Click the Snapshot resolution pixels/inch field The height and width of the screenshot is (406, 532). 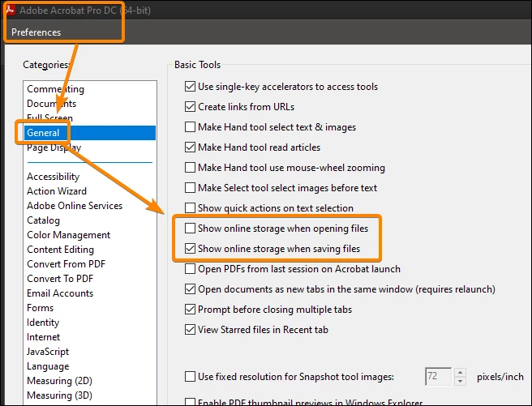pos(438,376)
